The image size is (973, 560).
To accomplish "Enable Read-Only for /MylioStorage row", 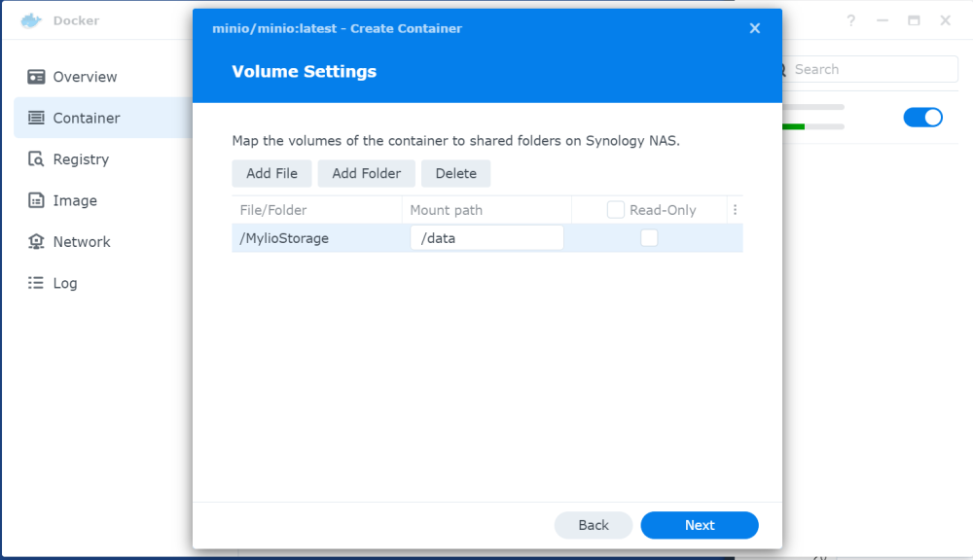I will tap(649, 238).
